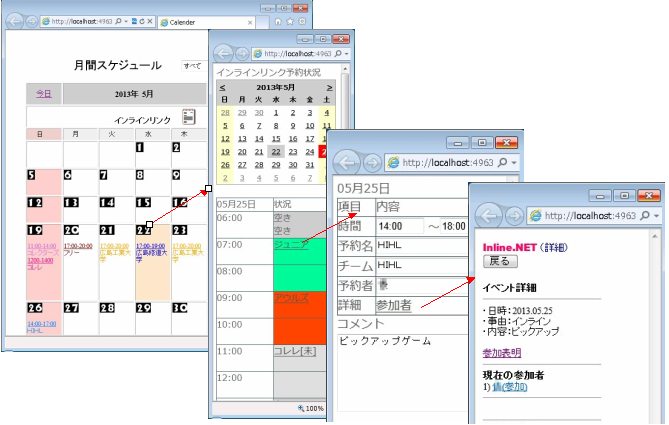Expand address bar dropdown in the 05月25日 form window
The width and height of the screenshot is (669, 425).
coord(514,162)
